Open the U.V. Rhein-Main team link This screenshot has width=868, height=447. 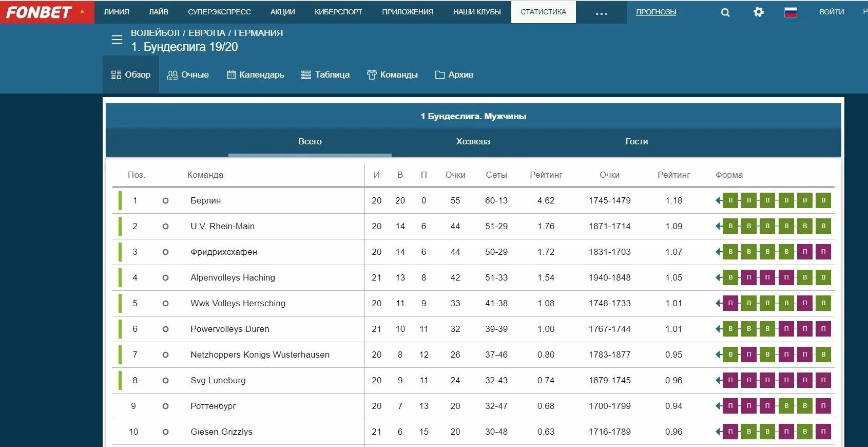click(x=222, y=226)
